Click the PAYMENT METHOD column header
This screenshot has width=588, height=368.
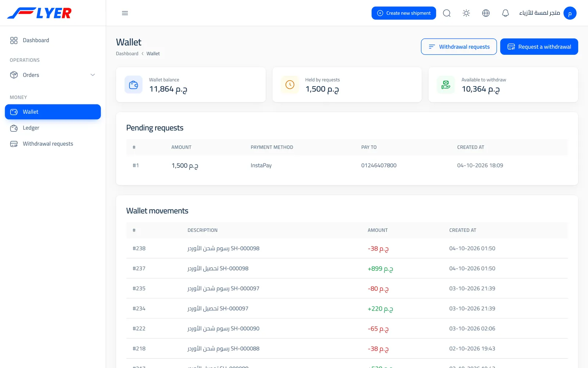click(x=272, y=147)
